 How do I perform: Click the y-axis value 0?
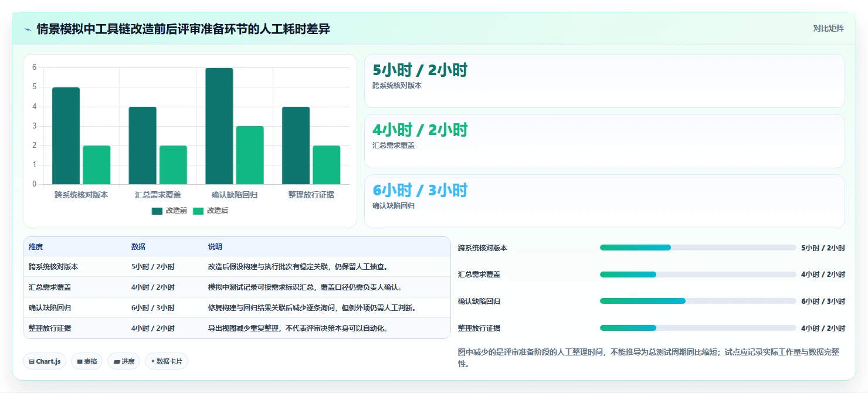[x=34, y=184]
